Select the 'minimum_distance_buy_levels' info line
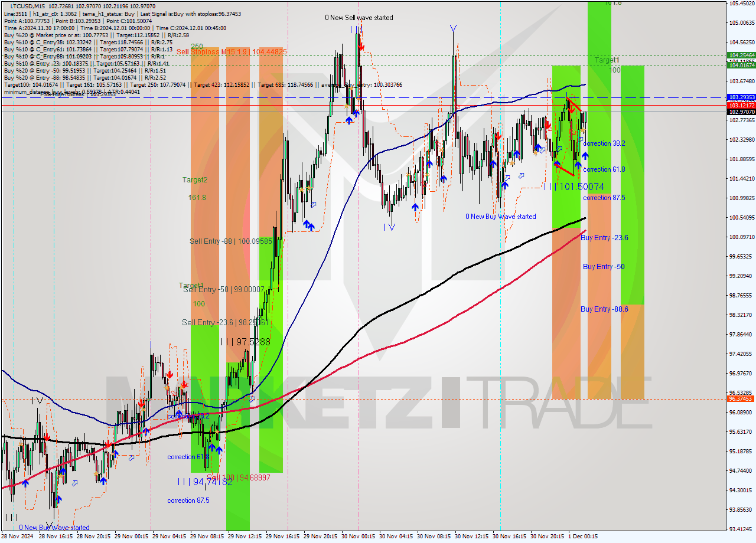Image resolution: width=756 pixels, height=543 pixels. pyautogui.click(x=71, y=91)
